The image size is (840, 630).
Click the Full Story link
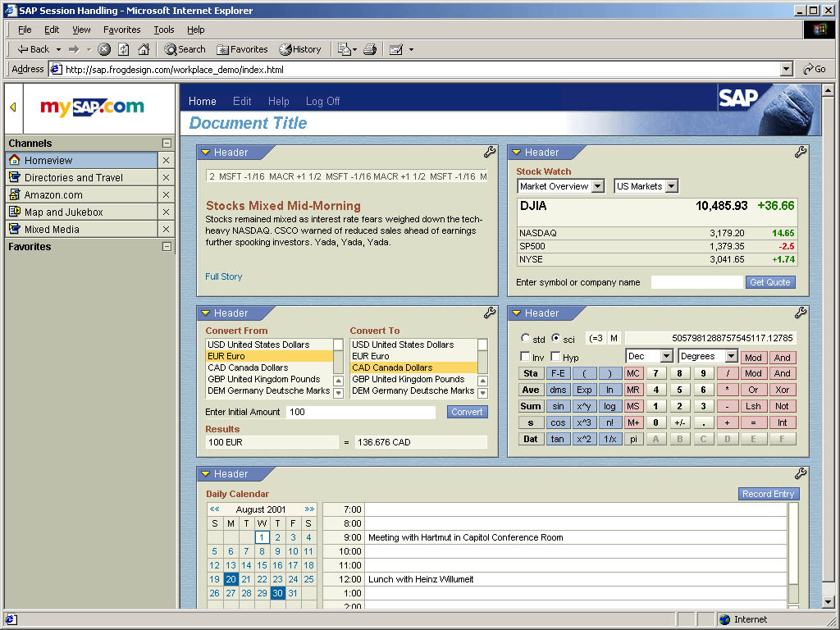coord(223,276)
